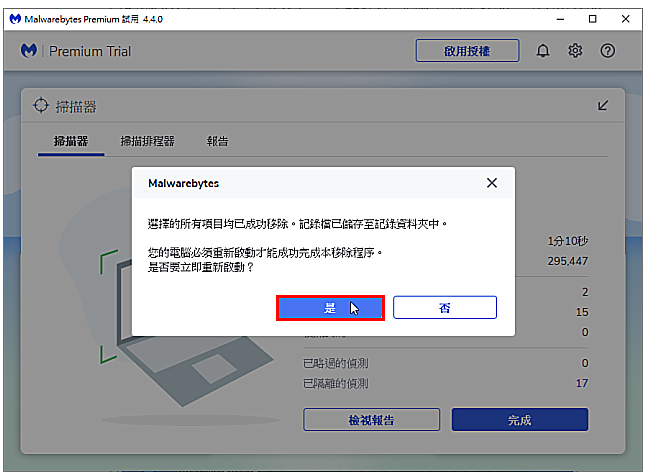Click the 檢視報告 view report button

tap(371, 420)
